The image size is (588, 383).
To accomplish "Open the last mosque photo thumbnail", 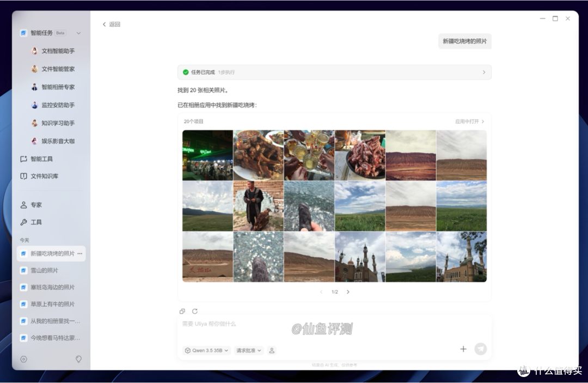I will 462,257.
